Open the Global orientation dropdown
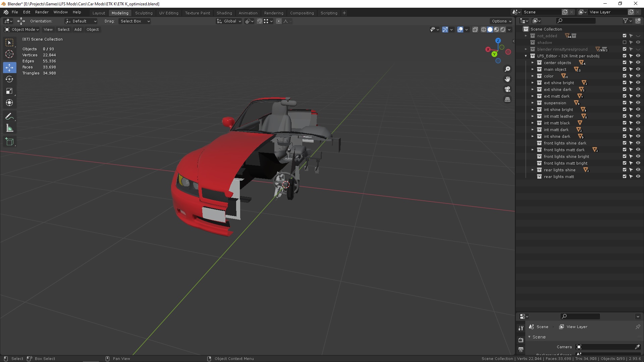Image resolution: width=644 pixels, height=362 pixels. coord(229,21)
